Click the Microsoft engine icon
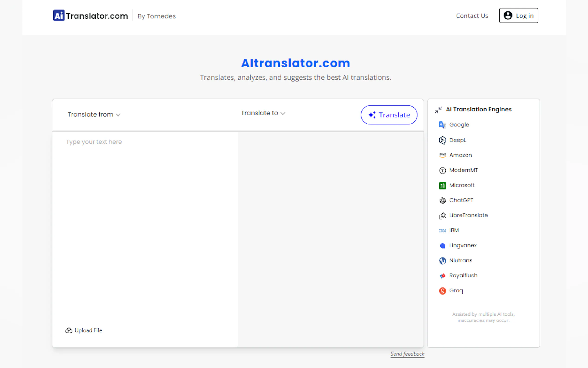588x368 pixels. pos(442,185)
